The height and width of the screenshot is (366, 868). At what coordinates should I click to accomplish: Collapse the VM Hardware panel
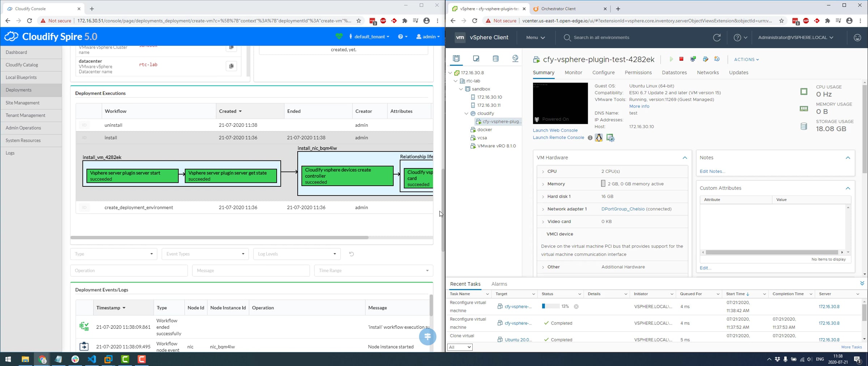point(684,158)
